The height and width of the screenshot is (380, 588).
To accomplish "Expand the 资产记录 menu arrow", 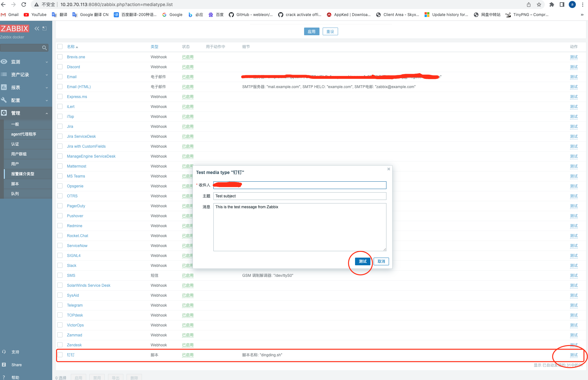I will click(47, 75).
